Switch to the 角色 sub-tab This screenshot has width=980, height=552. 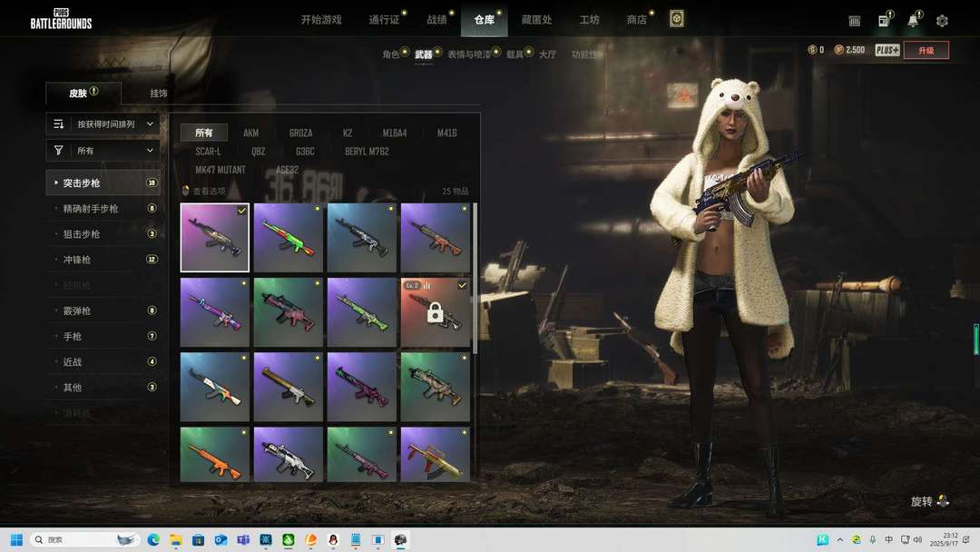pyautogui.click(x=391, y=54)
